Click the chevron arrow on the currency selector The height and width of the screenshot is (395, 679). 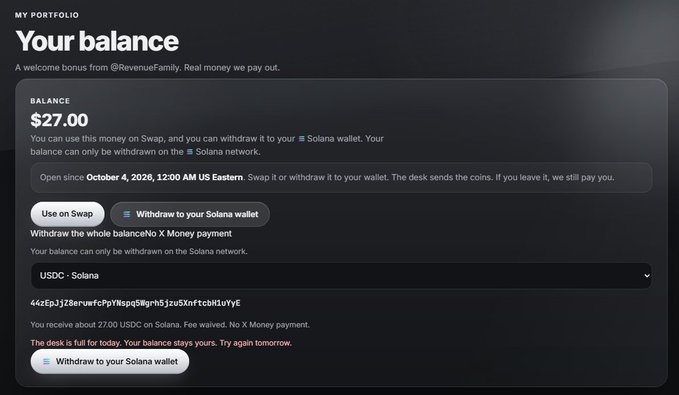(x=647, y=275)
